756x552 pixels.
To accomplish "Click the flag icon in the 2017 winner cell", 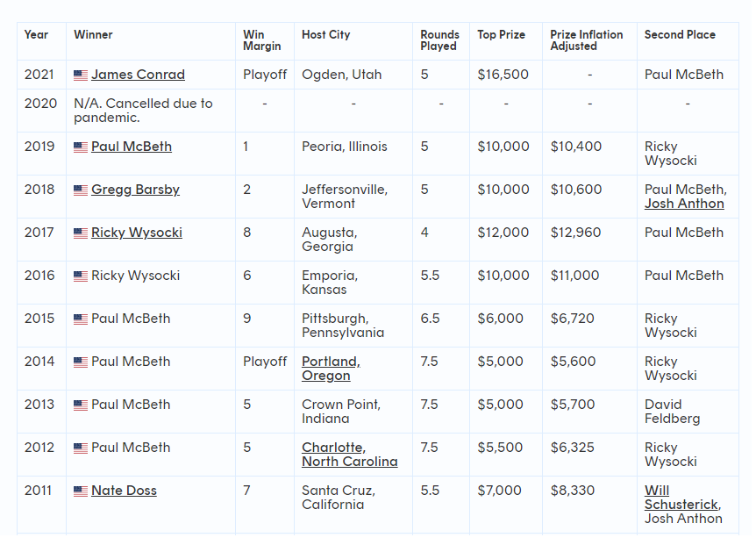I will (81, 233).
